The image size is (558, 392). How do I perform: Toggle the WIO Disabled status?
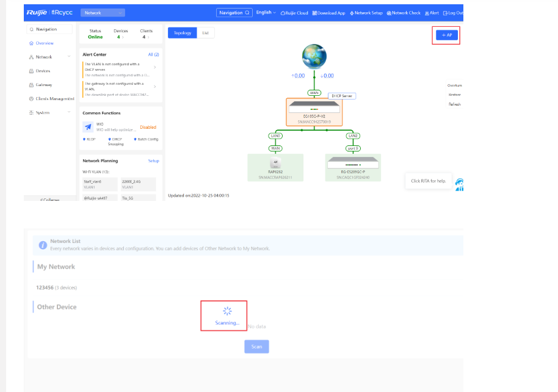(x=148, y=127)
